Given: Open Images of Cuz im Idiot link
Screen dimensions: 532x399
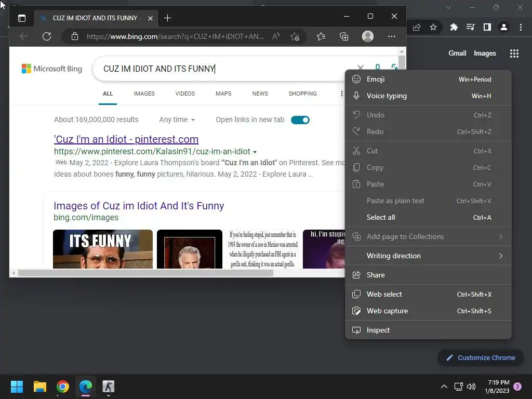Looking at the screenshot, I should click(139, 206).
